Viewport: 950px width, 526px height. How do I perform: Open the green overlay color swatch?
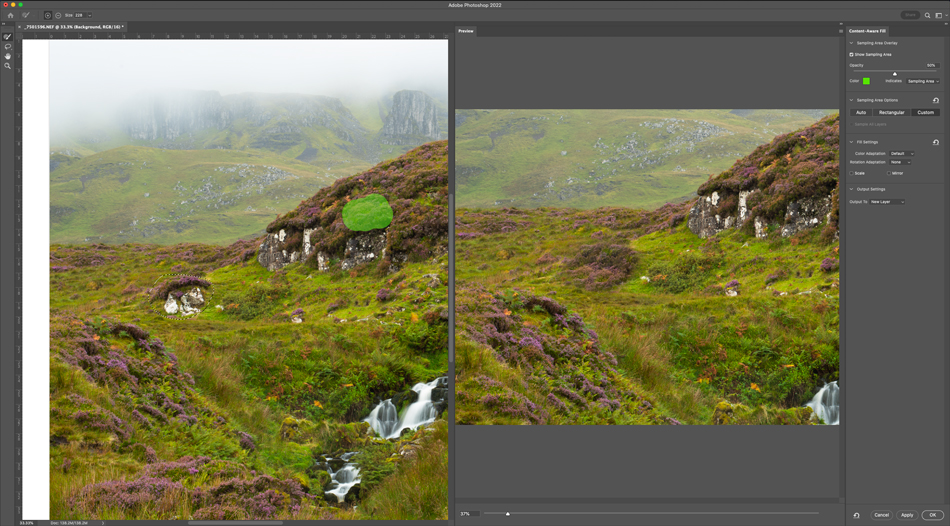click(x=866, y=81)
